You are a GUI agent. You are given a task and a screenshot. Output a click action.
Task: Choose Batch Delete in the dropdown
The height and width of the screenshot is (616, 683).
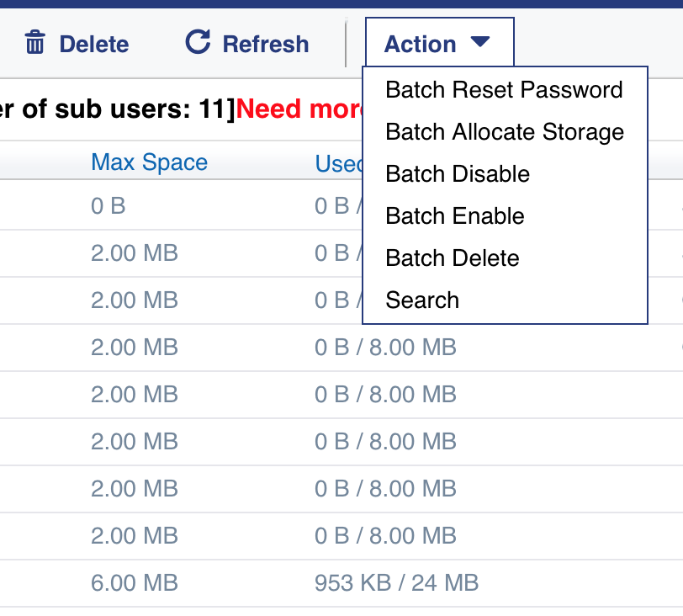[x=452, y=258]
